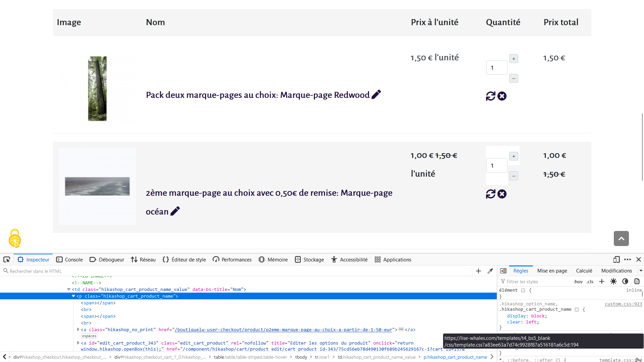Open the Calculé tab
This screenshot has height=362, width=644.
(x=584, y=271)
